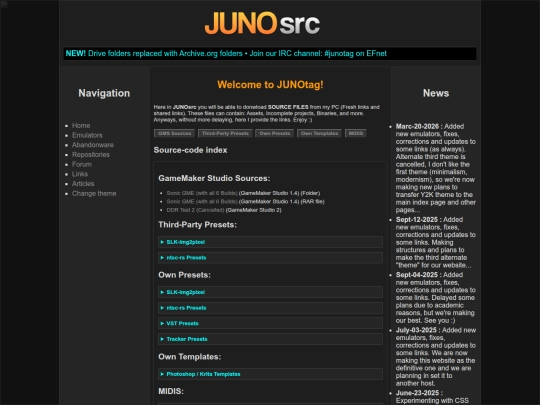Click the 'Own Presets:' section heading
Image resolution: width=540 pixels, height=405 pixels.
coord(184,275)
